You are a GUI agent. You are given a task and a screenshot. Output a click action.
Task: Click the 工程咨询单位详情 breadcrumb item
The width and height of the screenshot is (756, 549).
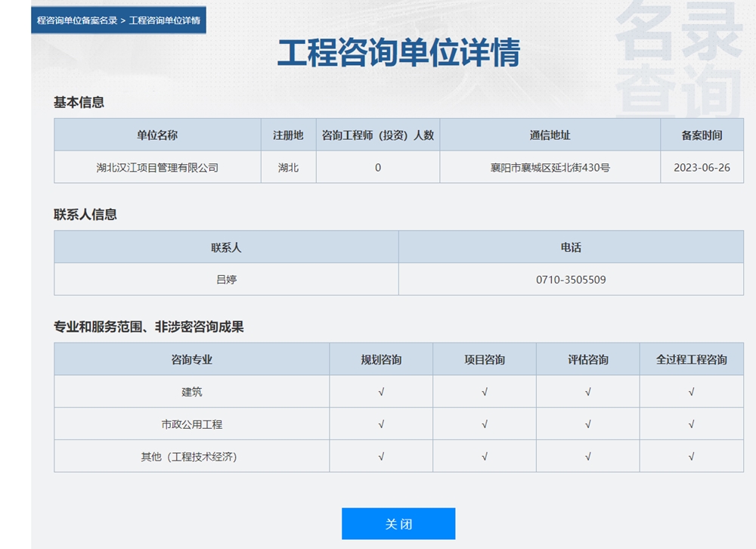[x=164, y=20]
